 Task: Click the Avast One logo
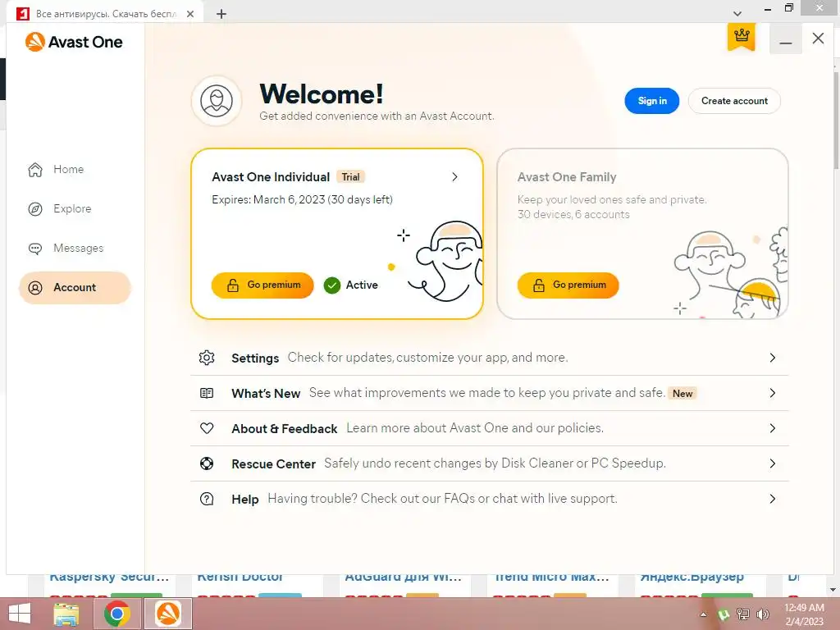point(74,42)
